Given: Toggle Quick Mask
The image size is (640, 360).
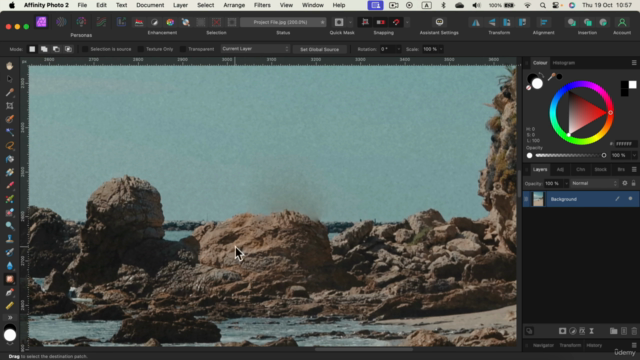Looking at the screenshot, I should 339,22.
